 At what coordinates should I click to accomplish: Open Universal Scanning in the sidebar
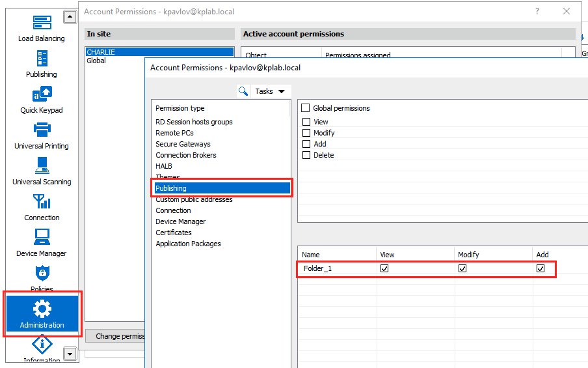point(42,171)
